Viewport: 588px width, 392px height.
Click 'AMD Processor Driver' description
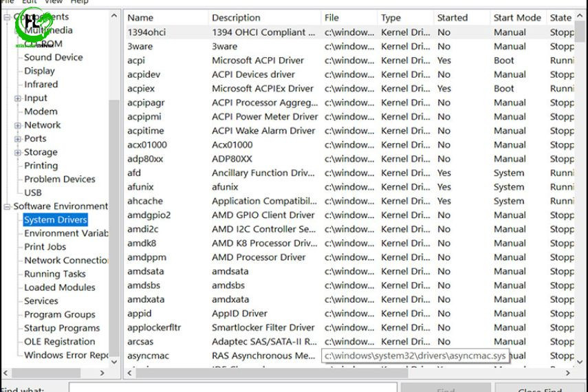click(259, 257)
